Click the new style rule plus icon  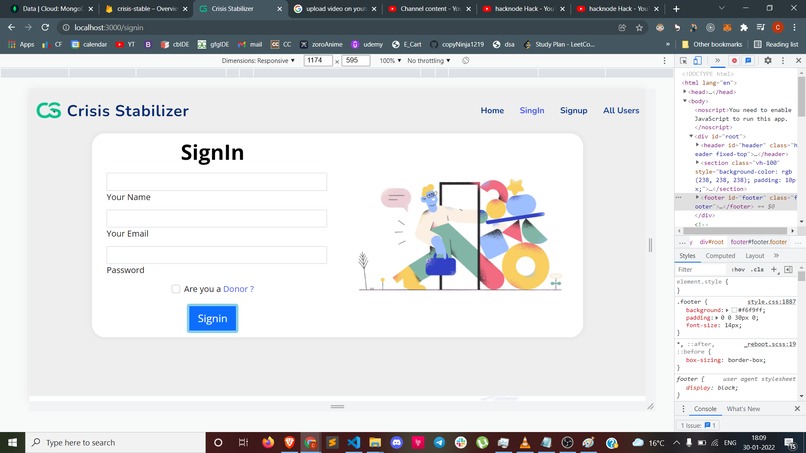pyautogui.click(x=774, y=269)
